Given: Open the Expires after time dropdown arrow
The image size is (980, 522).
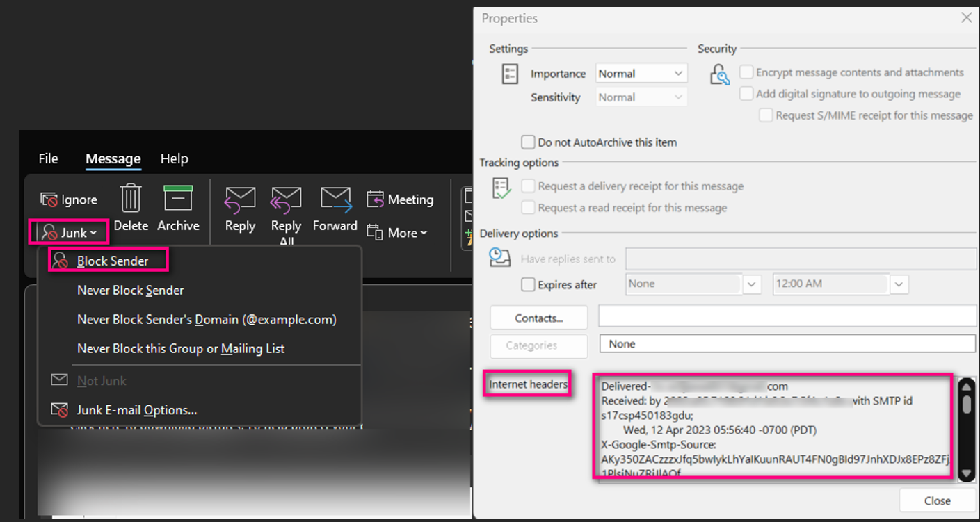Looking at the screenshot, I should [x=899, y=284].
